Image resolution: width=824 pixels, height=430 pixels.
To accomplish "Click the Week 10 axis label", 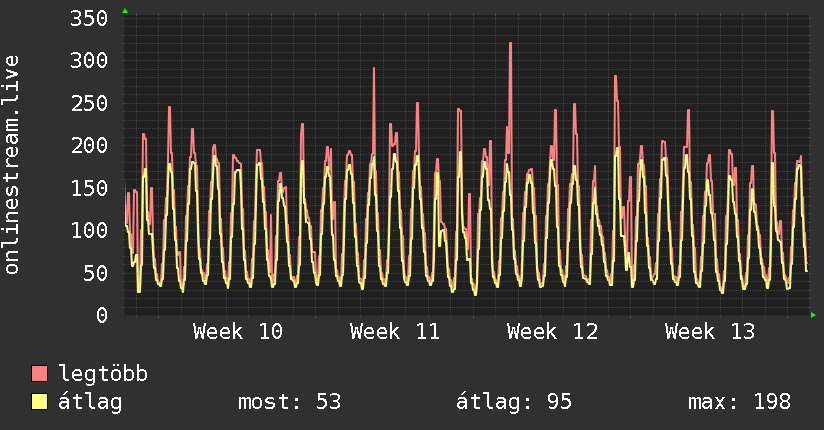I will coord(238,332).
